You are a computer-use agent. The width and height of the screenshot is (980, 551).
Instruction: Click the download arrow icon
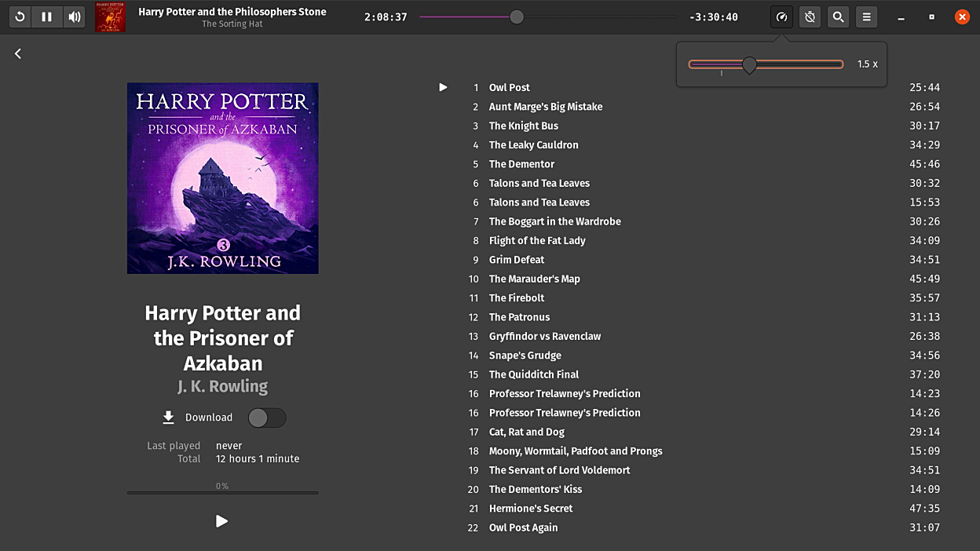(168, 418)
